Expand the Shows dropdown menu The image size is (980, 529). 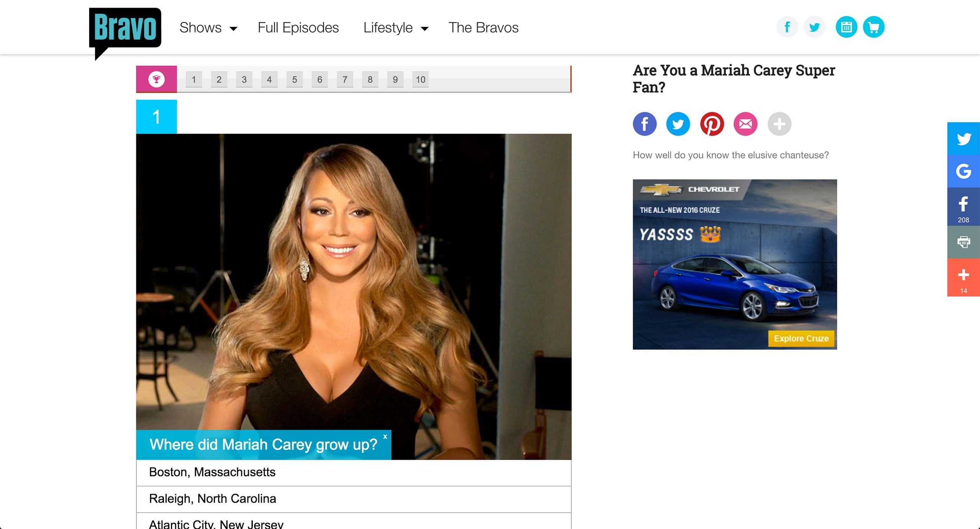[x=208, y=28]
